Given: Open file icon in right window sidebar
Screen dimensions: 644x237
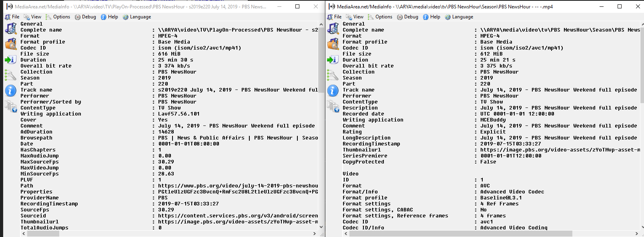Looking at the screenshot, I should click(333, 28).
